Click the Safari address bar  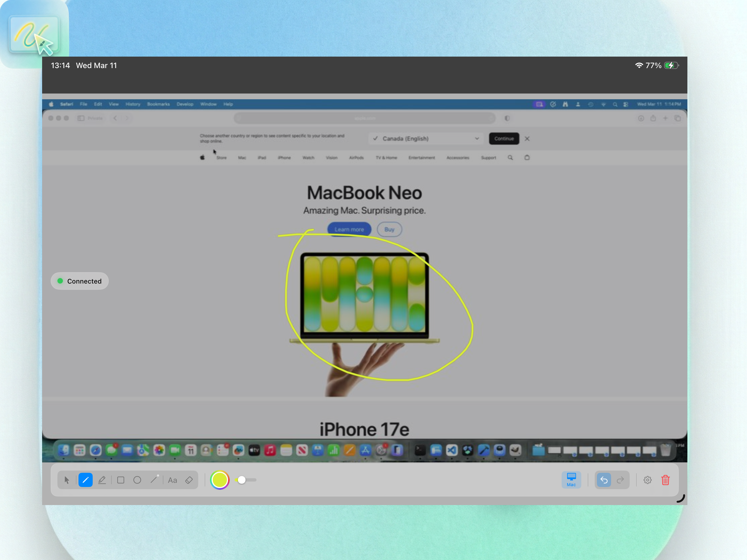point(365,118)
